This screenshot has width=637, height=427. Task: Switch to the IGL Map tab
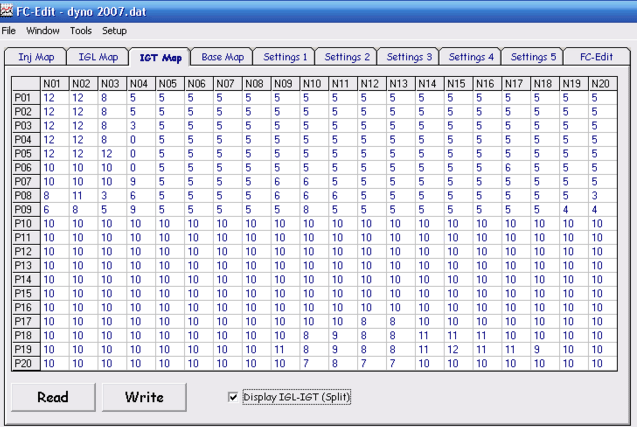[98, 57]
